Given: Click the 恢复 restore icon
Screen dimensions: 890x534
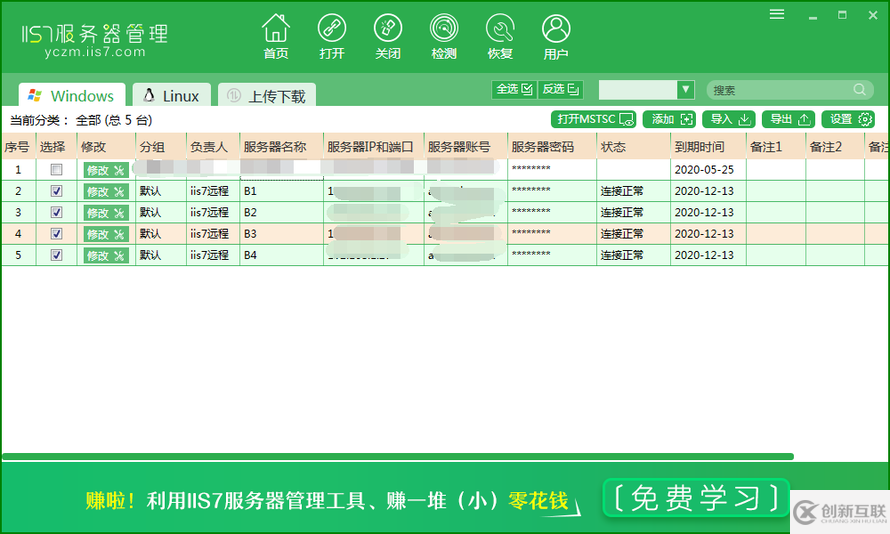Looking at the screenshot, I should point(500,29).
